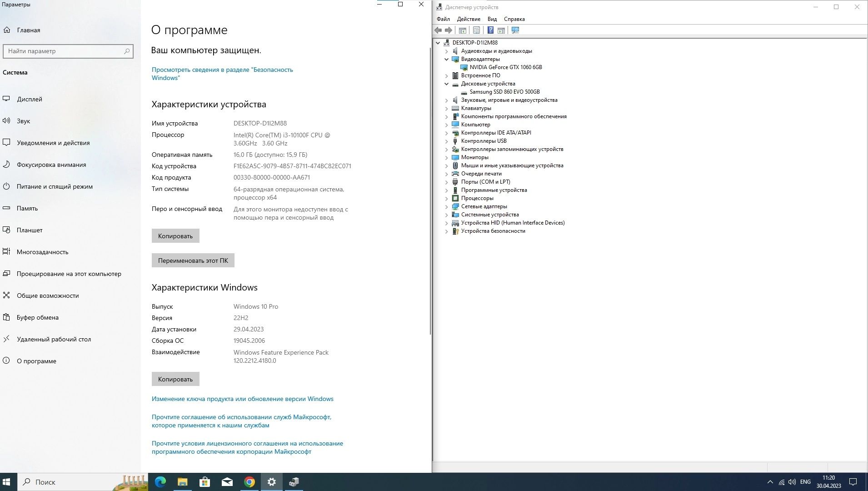Click the Settings page vertical scrollbar
Viewport: 868px width, 491px height.
pyautogui.click(x=430, y=191)
